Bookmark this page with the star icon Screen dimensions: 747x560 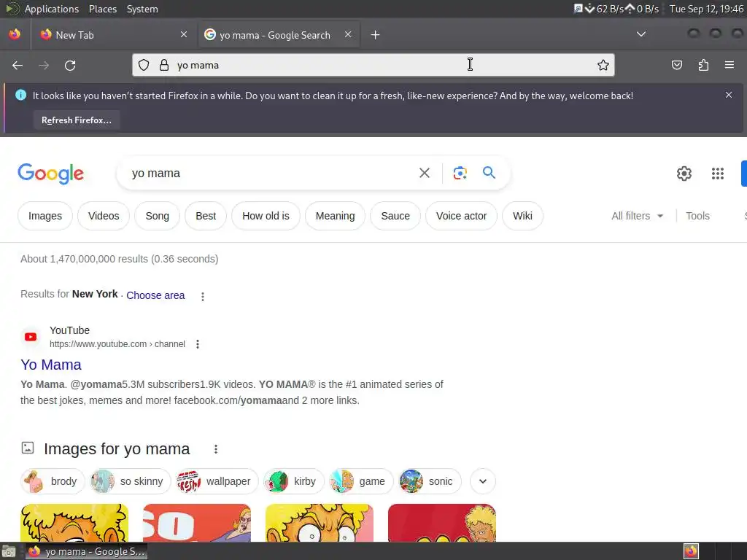[603, 65]
